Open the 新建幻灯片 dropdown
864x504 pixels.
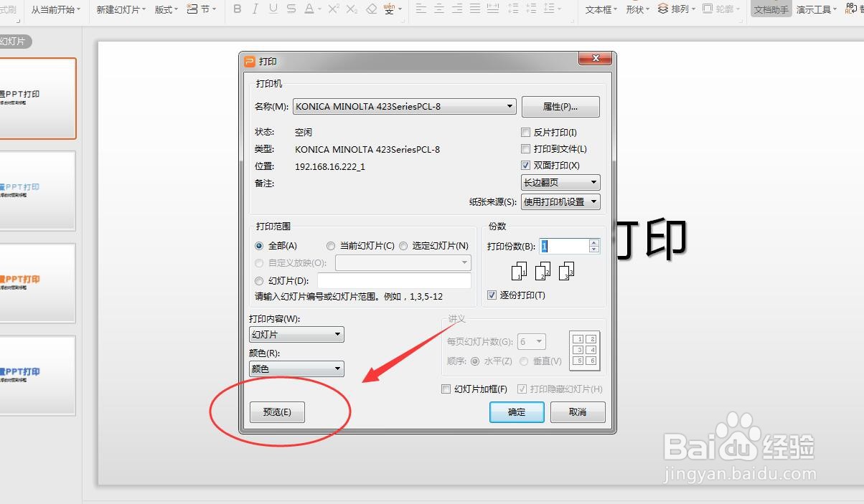121,9
